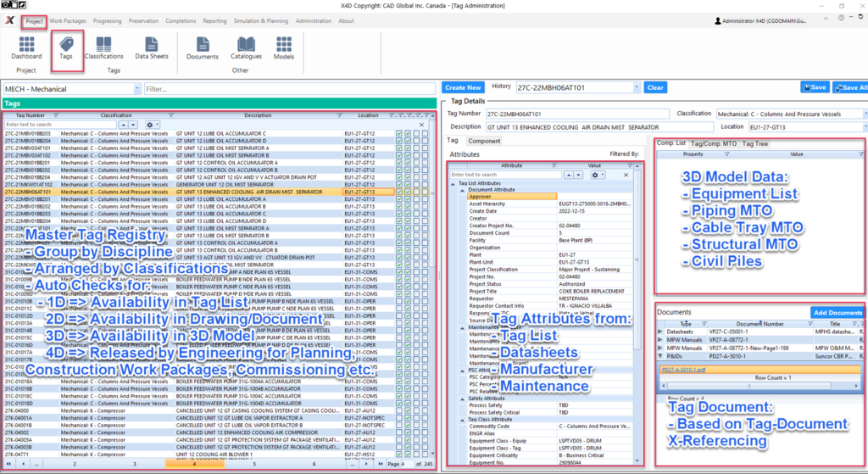Open the Documents ribbon icon
The image size is (868, 474).
click(x=203, y=49)
